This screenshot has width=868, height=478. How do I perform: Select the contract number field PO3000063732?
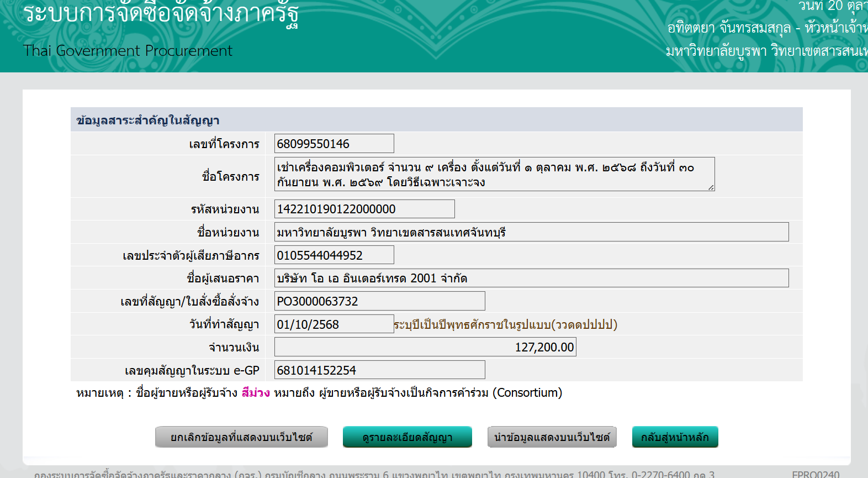coord(379,301)
